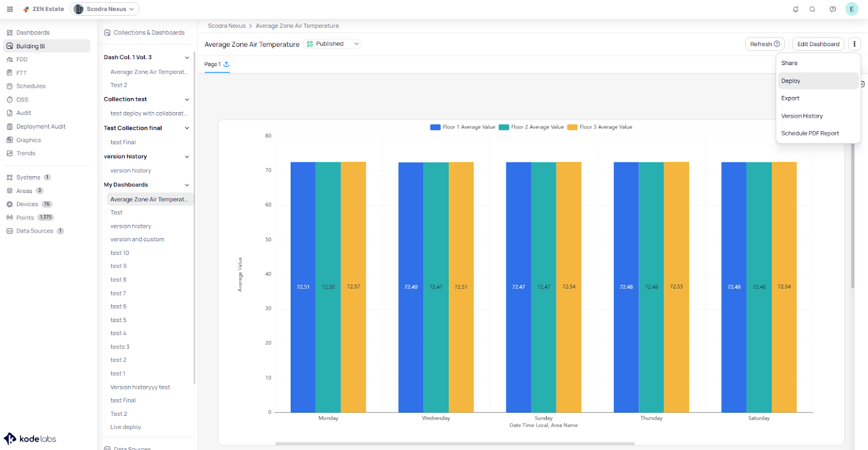The image size is (868, 450).
Task: Toggle Floor 2 Average Value legend
Action: click(531, 127)
